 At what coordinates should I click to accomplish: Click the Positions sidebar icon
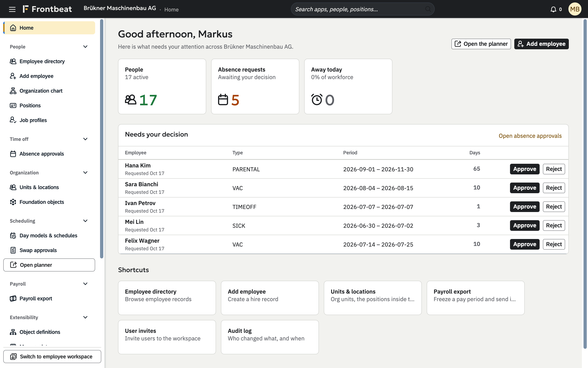point(13,105)
